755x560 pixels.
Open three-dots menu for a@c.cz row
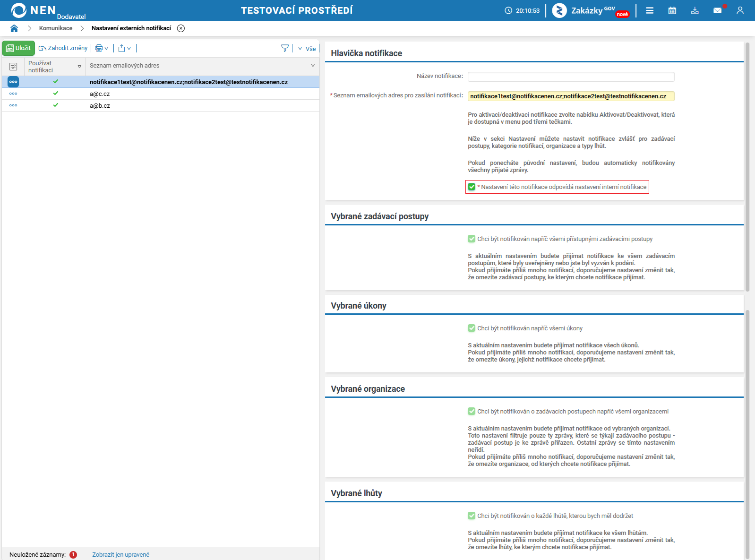pyautogui.click(x=13, y=94)
